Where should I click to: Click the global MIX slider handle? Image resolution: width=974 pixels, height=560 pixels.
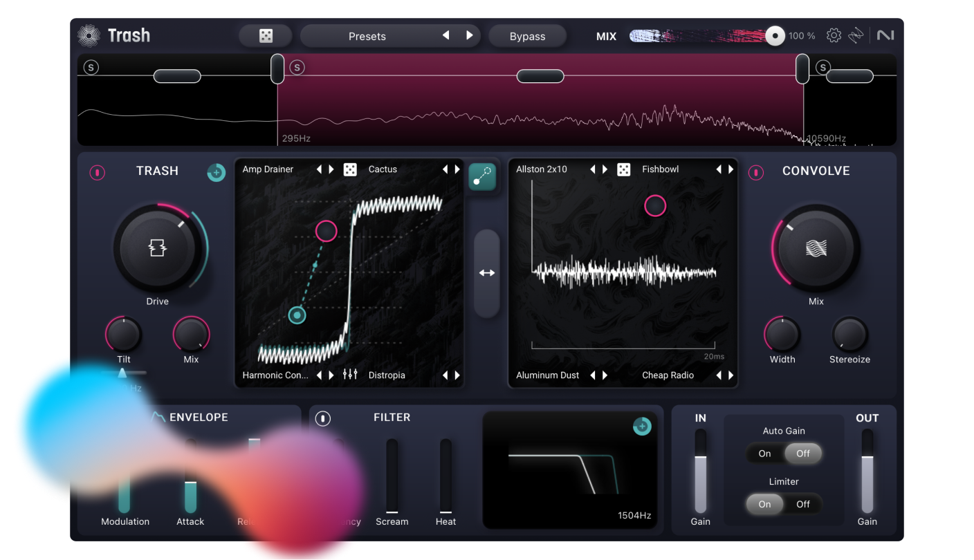[x=775, y=36]
